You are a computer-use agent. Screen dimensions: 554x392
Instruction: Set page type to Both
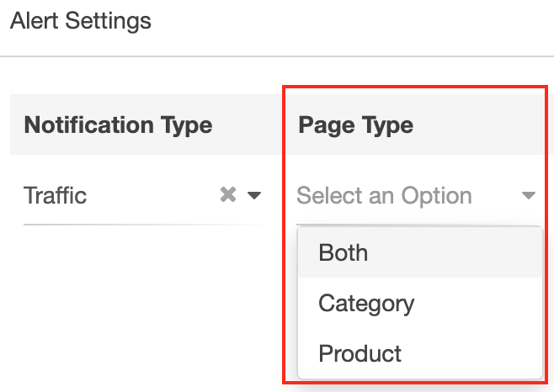(x=344, y=252)
